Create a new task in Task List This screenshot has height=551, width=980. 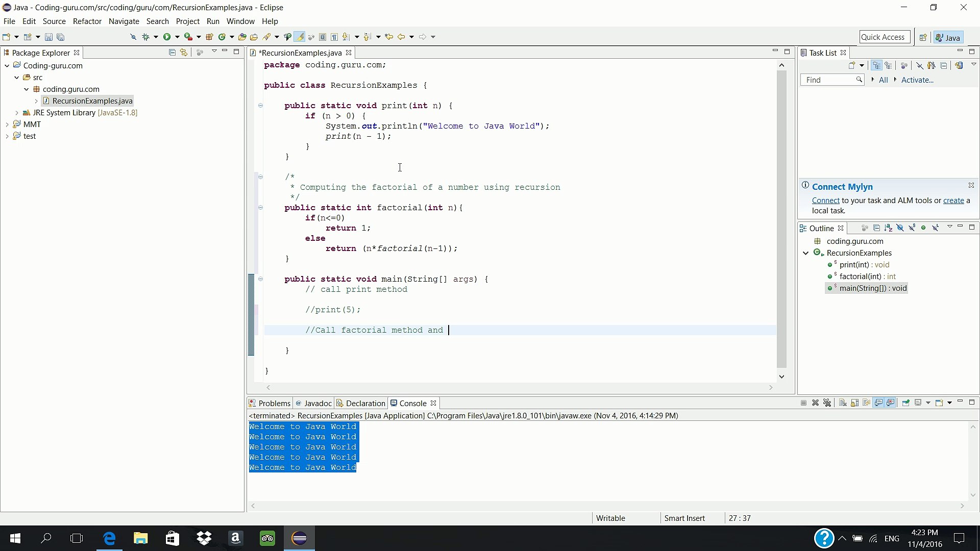point(852,65)
